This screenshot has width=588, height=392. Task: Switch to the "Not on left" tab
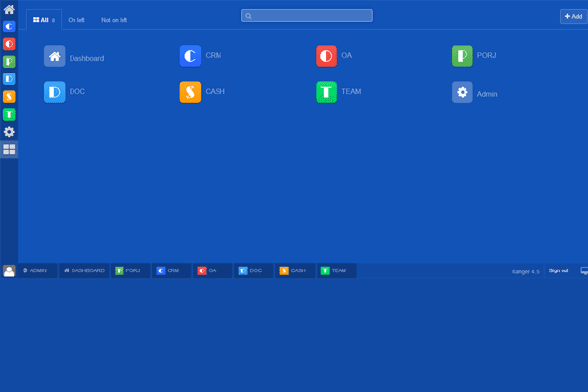(114, 19)
